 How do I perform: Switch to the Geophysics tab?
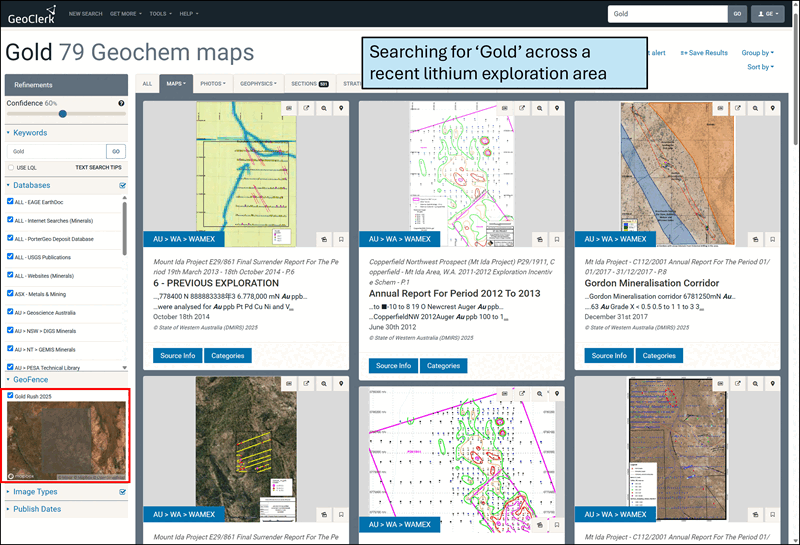(258, 84)
